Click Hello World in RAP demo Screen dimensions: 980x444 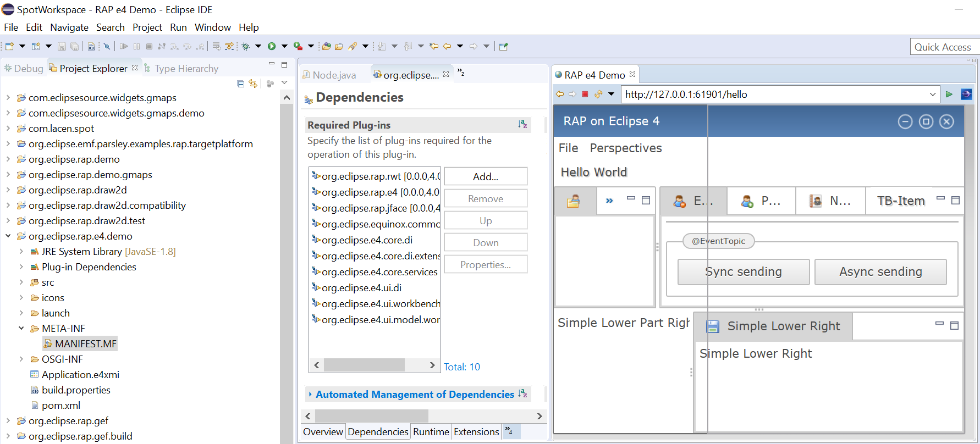point(593,173)
